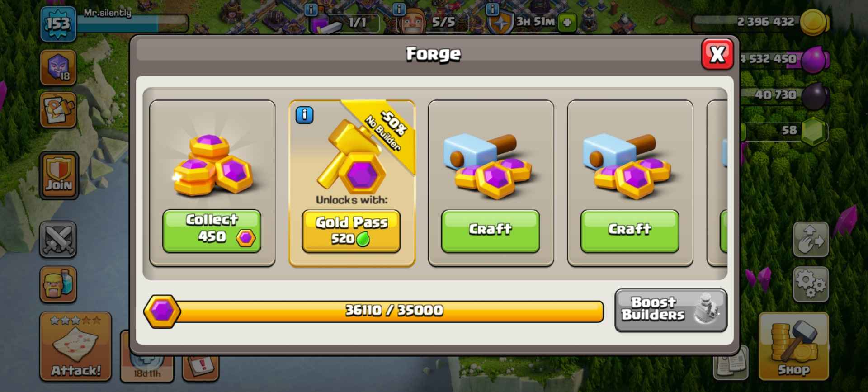Craft with the second blue hammer slot
The image size is (868, 392).
630,231
